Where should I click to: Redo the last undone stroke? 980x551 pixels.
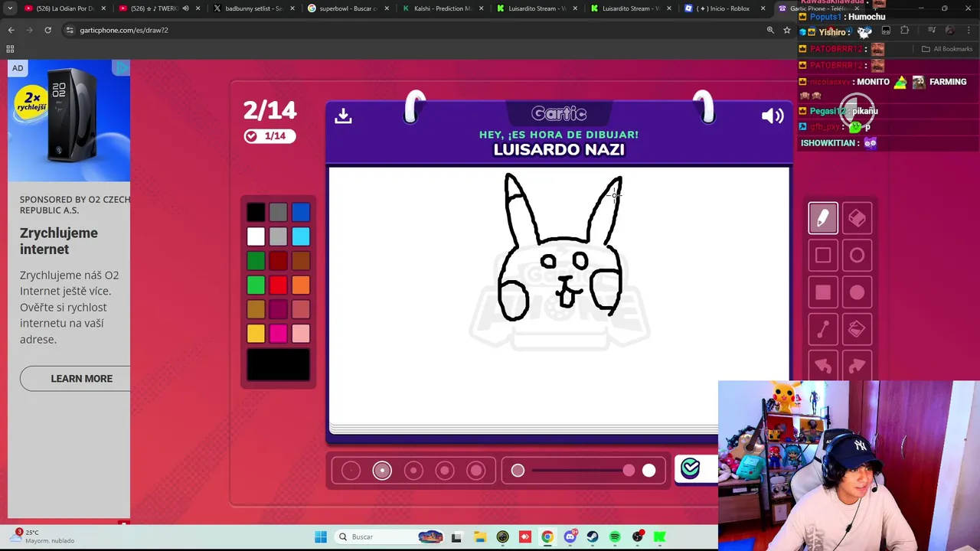(x=857, y=366)
